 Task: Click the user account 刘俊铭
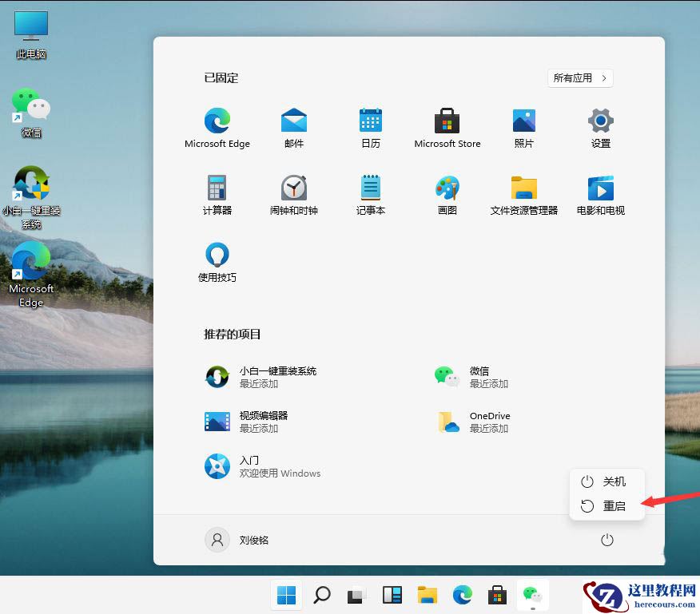(x=240, y=540)
